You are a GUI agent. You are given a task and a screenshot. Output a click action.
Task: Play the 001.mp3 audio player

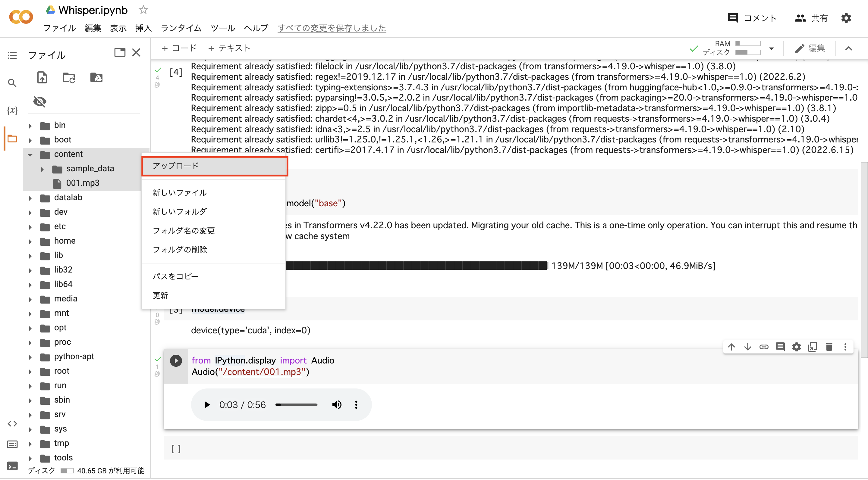pyautogui.click(x=207, y=405)
